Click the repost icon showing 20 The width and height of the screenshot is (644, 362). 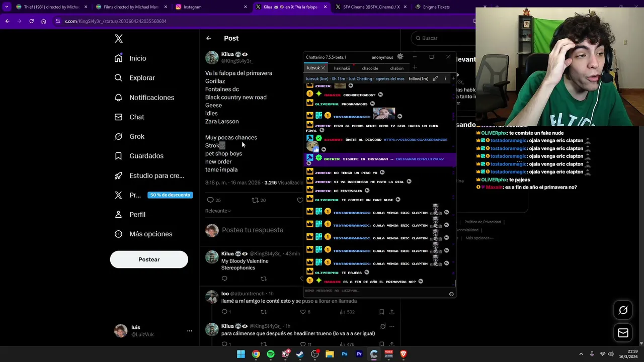[255, 200]
